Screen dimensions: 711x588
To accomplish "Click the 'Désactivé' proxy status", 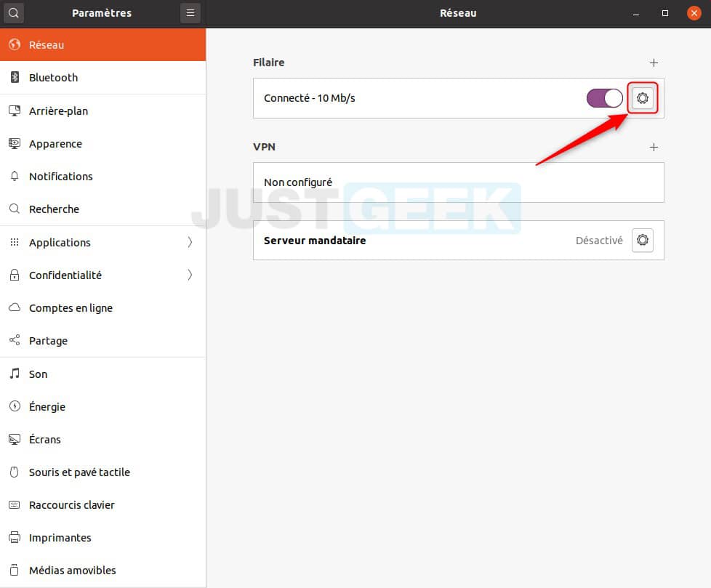I will pos(599,241).
